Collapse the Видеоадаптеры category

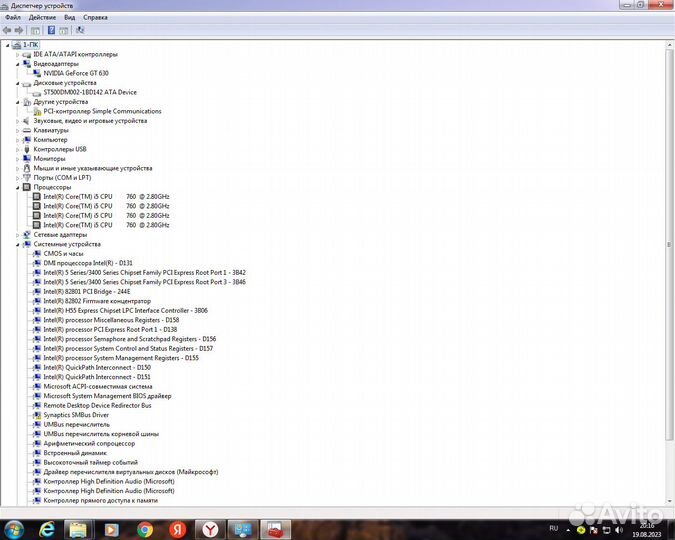[x=18, y=64]
